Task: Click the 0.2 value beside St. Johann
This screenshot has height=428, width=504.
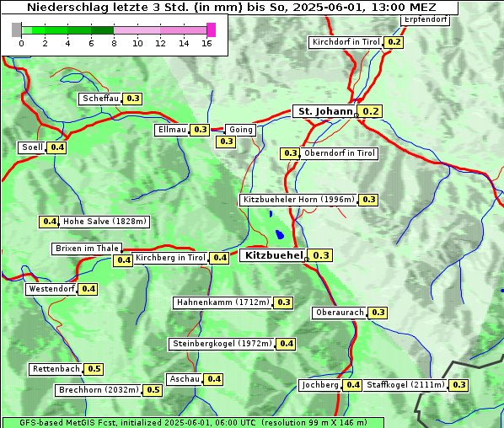Action: 370,111
